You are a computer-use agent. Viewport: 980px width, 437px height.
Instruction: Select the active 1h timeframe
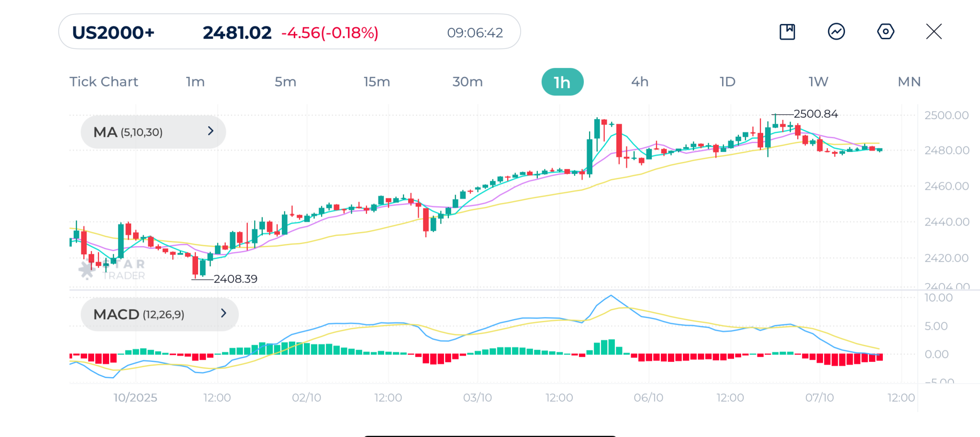[562, 82]
